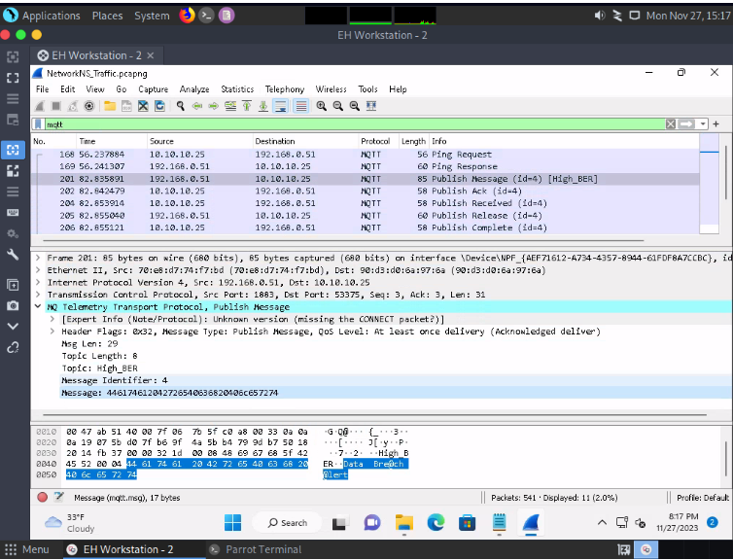Image resolution: width=733 pixels, height=560 pixels.
Task: Click the Capture Options gear icon
Action: coord(88,106)
